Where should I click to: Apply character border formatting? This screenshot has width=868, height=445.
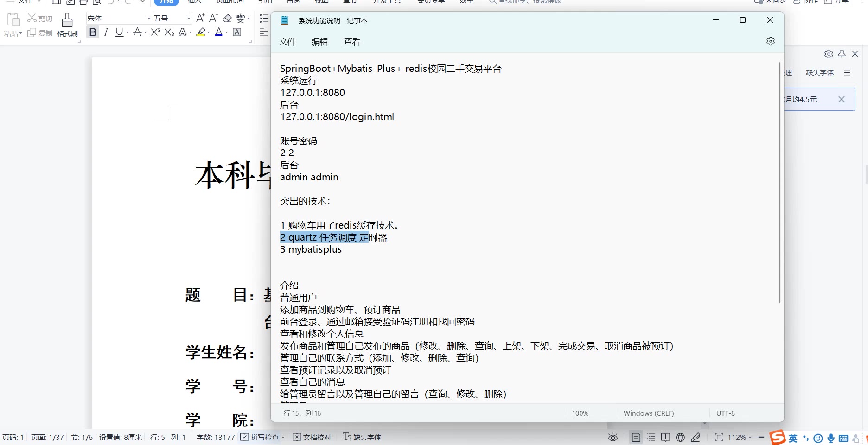pyautogui.click(x=237, y=32)
